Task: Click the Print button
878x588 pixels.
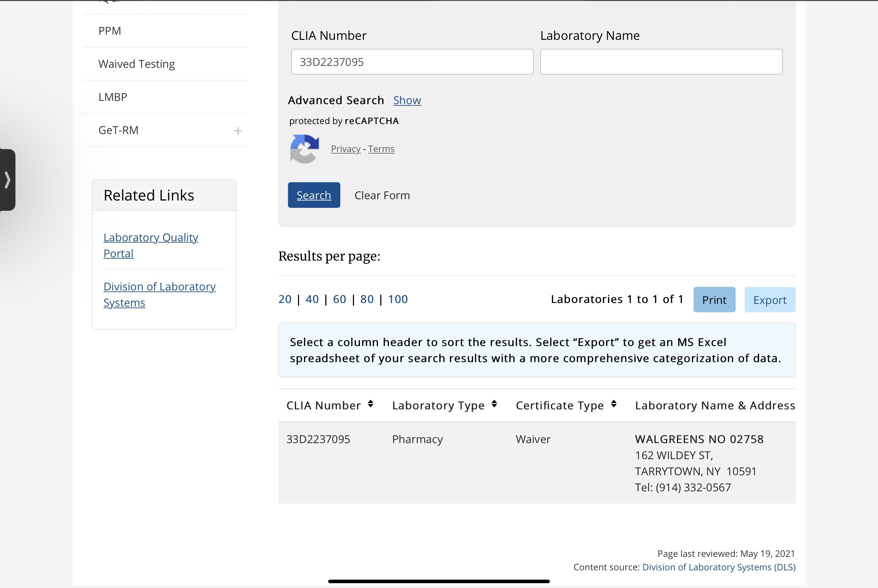Action: point(714,300)
